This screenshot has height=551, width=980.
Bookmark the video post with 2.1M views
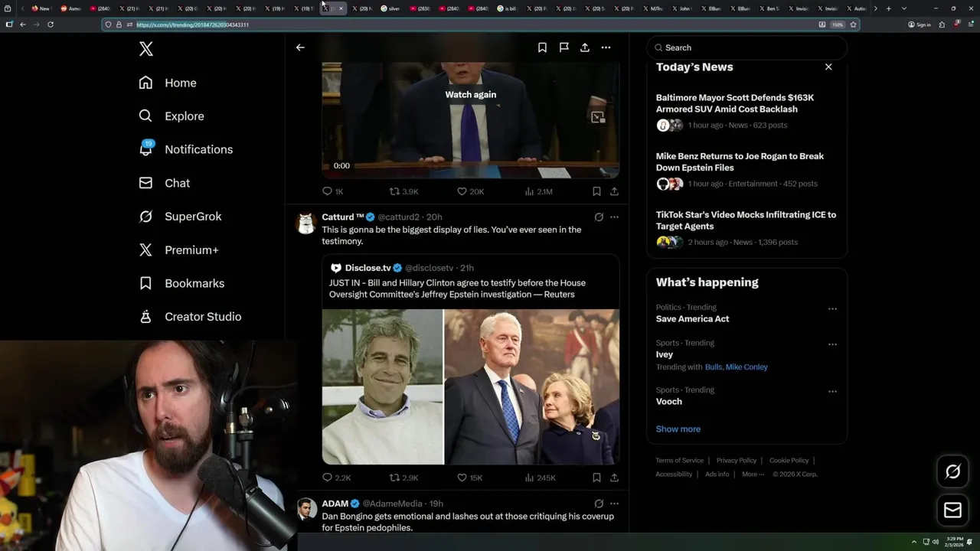596,191
